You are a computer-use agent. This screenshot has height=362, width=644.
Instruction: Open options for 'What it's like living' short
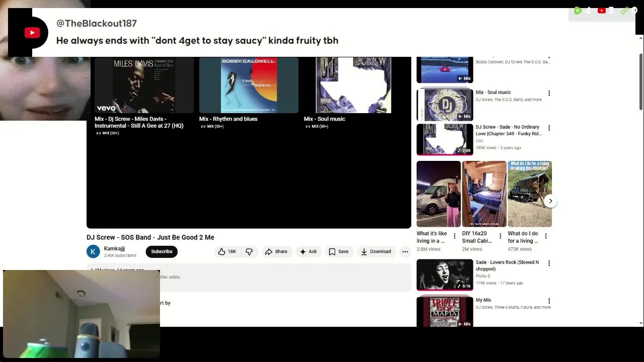tap(454, 236)
